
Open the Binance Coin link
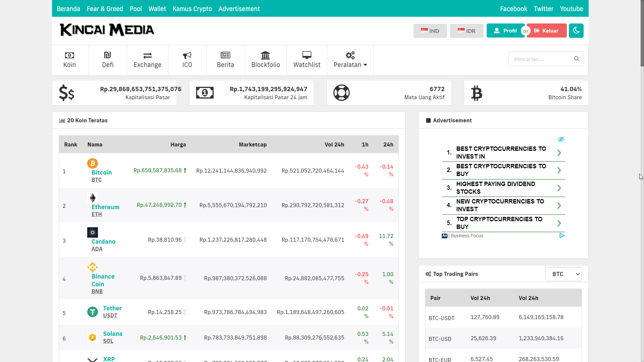(x=103, y=280)
